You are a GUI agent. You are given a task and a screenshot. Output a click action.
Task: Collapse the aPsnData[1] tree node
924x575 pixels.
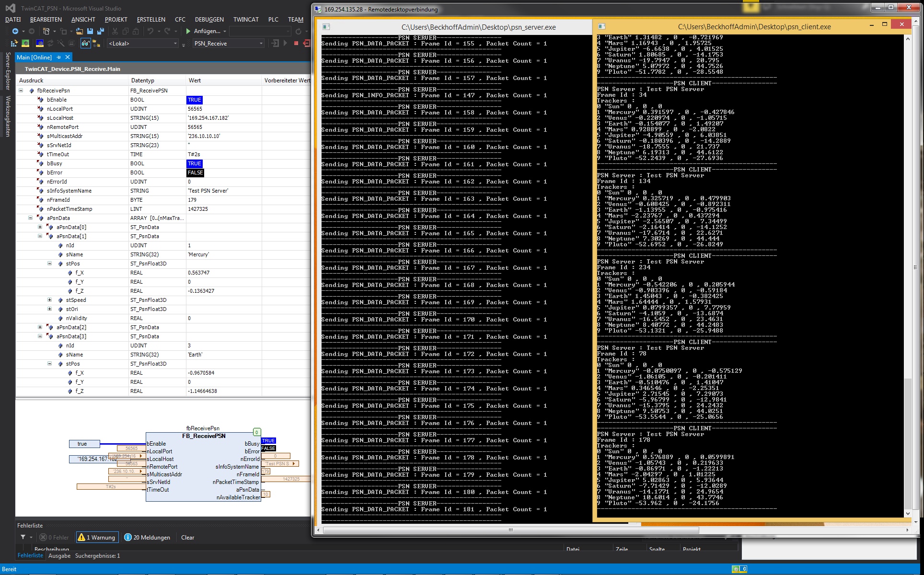pos(40,236)
